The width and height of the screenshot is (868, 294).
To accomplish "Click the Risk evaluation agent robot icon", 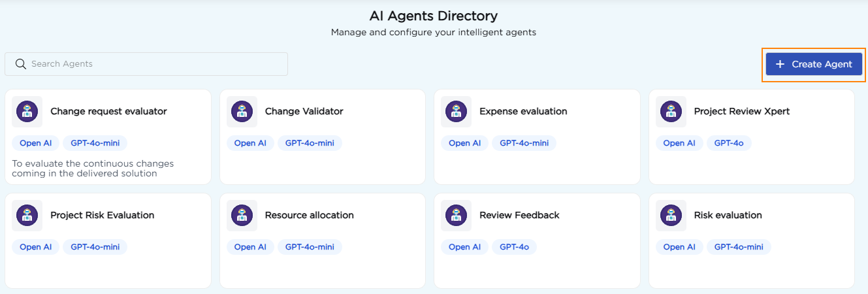I will [671, 215].
